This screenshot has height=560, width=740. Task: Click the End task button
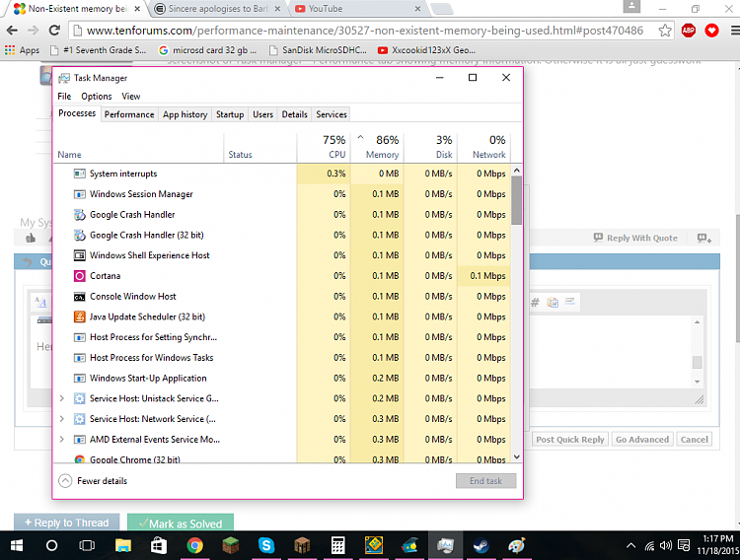point(485,481)
